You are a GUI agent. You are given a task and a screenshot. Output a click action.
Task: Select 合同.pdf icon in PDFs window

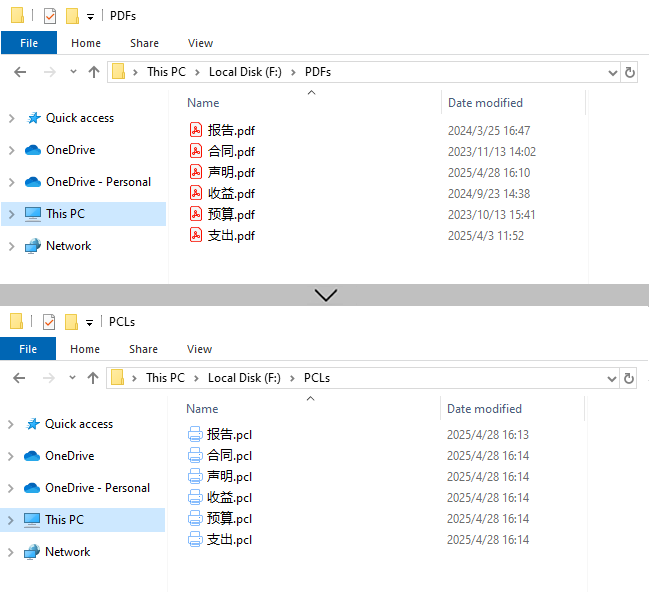[196, 151]
